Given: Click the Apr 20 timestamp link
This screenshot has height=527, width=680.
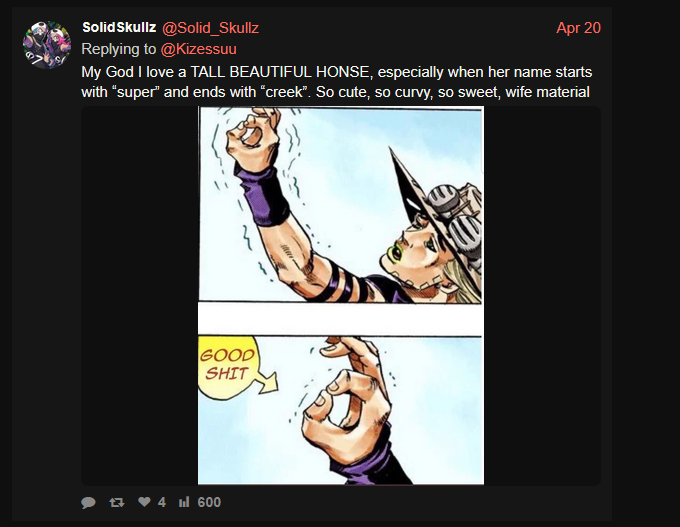Looking at the screenshot, I should (579, 28).
